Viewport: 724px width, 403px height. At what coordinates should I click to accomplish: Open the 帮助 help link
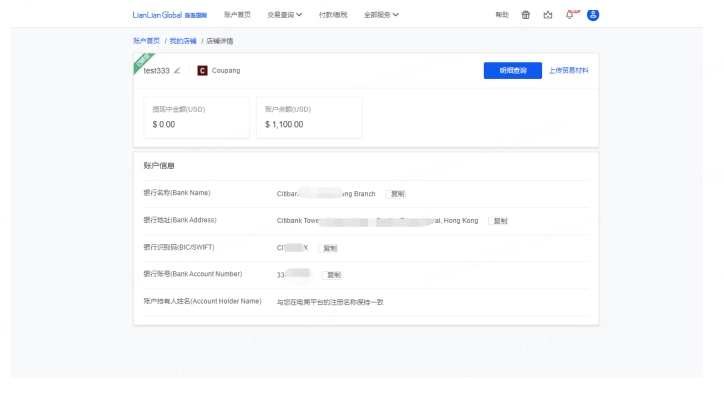coord(502,15)
